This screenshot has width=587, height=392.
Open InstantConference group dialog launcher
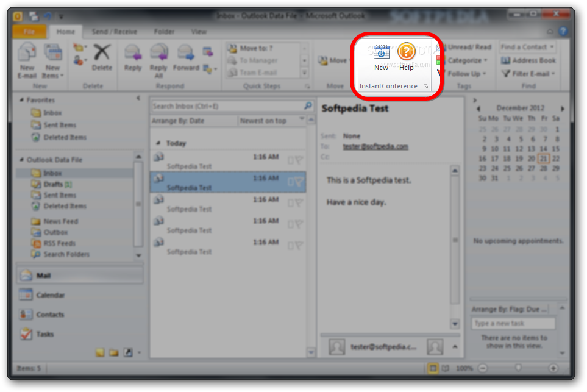425,86
